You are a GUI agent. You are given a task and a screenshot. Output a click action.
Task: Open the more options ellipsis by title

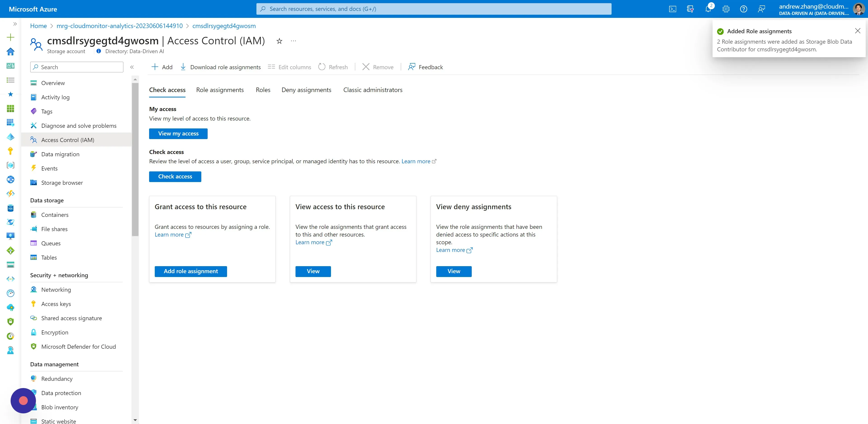(x=293, y=41)
